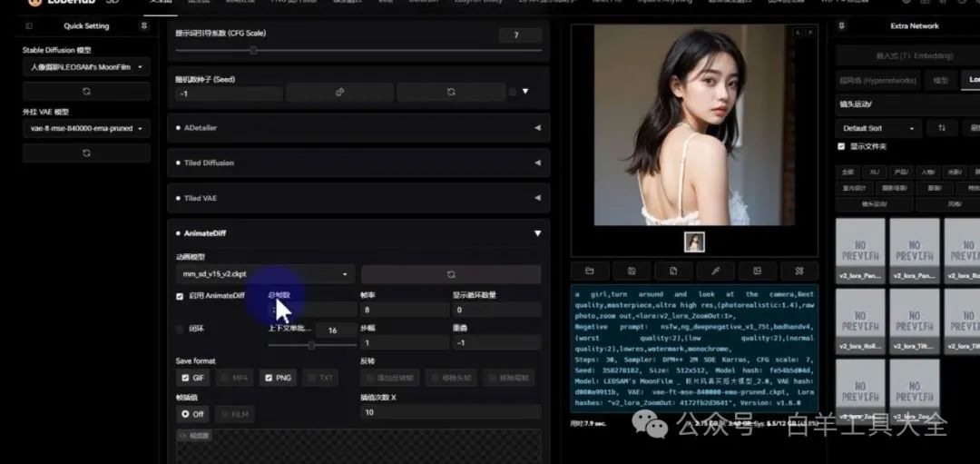Click the zip file icon below preview
980x464 pixels.
click(x=673, y=271)
